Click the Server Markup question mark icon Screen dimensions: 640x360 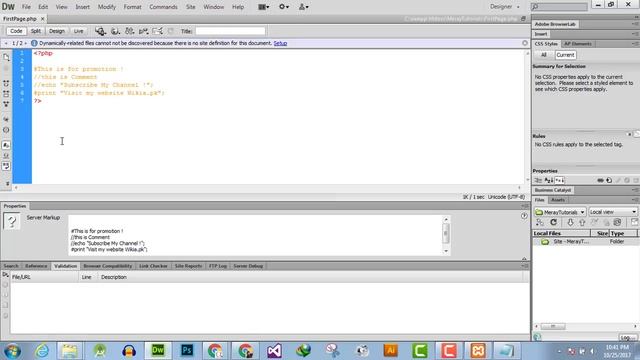point(12,221)
